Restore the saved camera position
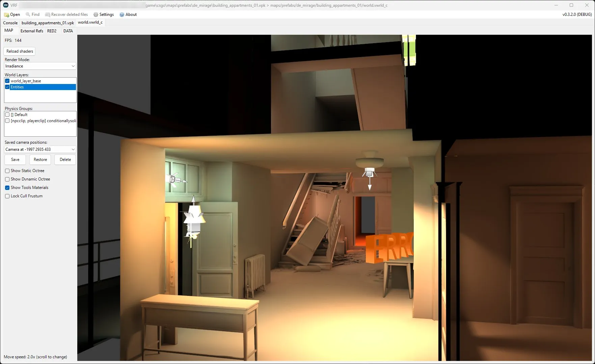This screenshot has width=595, height=364. pos(40,160)
